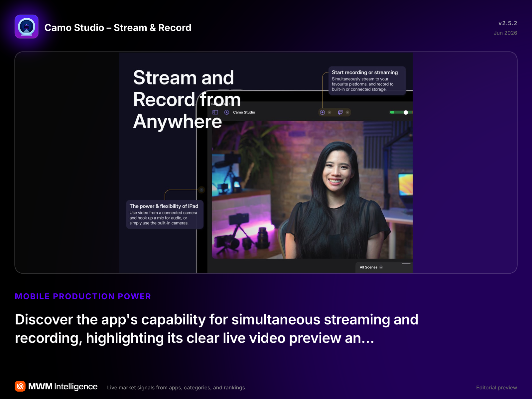Viewport: 532px width, 399px height.
Task: Start recording with the record button
Action: click(322, 112)
